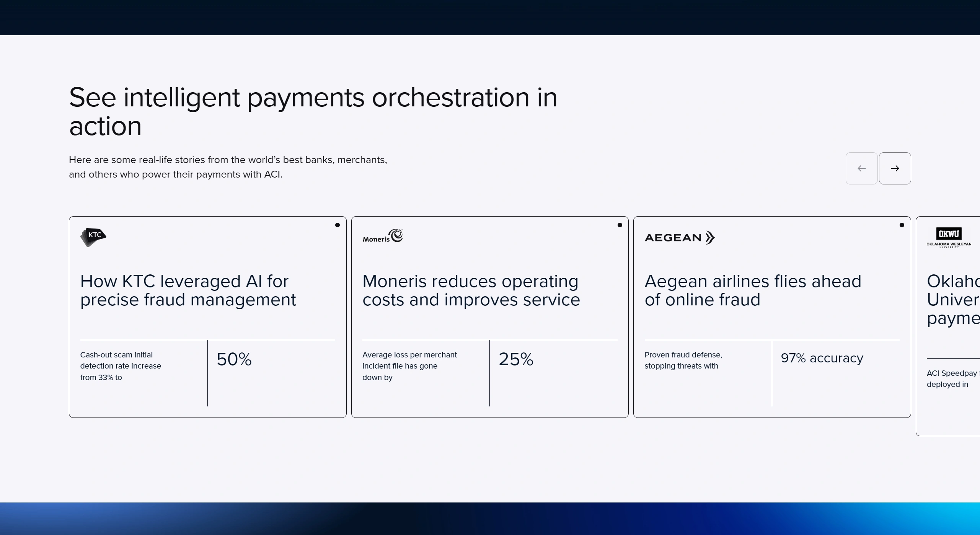Click the OKWU Oklahoma Wesleyan logo

pos(948,237)
